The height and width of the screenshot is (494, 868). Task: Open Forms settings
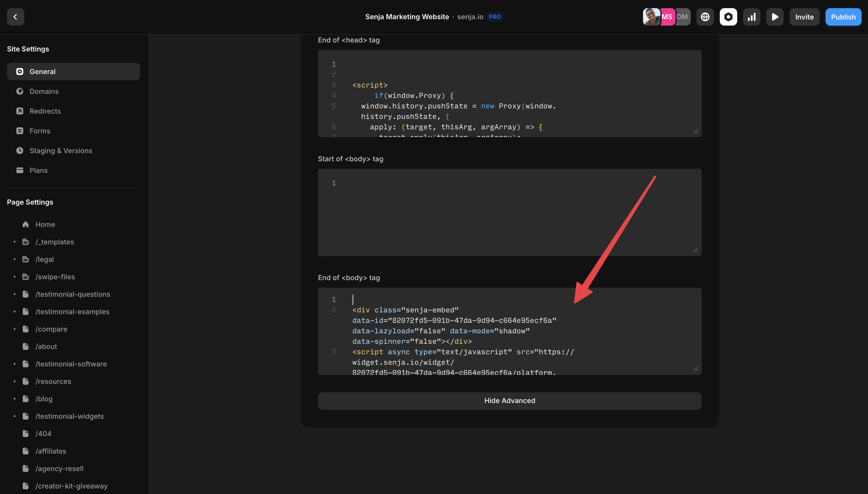pos(73,131)
